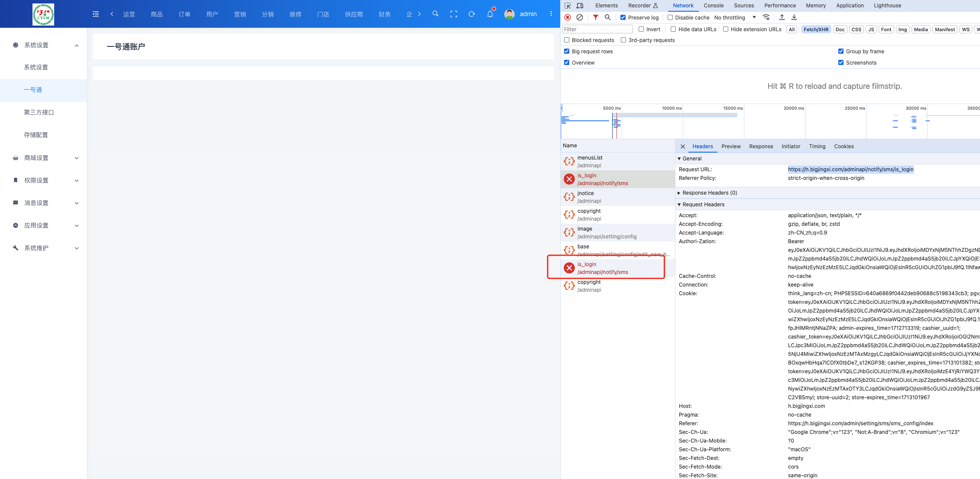Image resolution: width=980 pixels, height=479 pixels.
Task: Click export HAR download icon
Action: [794, 17]
